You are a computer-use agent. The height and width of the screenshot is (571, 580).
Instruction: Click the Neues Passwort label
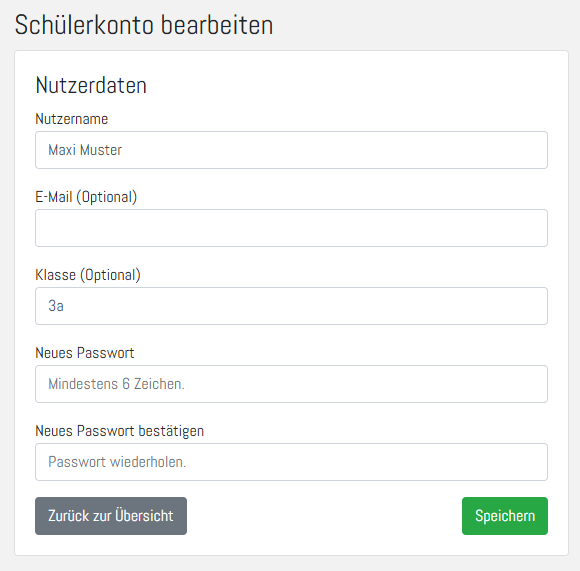tap(85, 353)
